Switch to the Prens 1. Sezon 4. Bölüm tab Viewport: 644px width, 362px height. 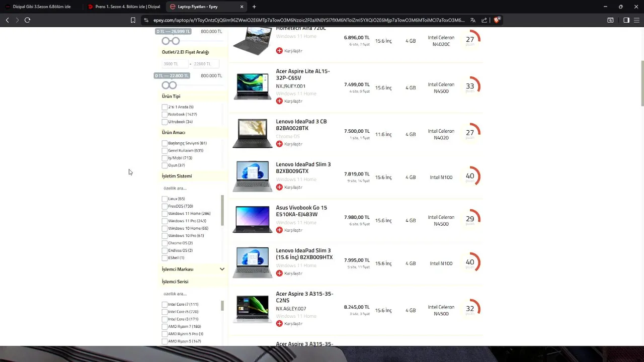click(124, 7)
